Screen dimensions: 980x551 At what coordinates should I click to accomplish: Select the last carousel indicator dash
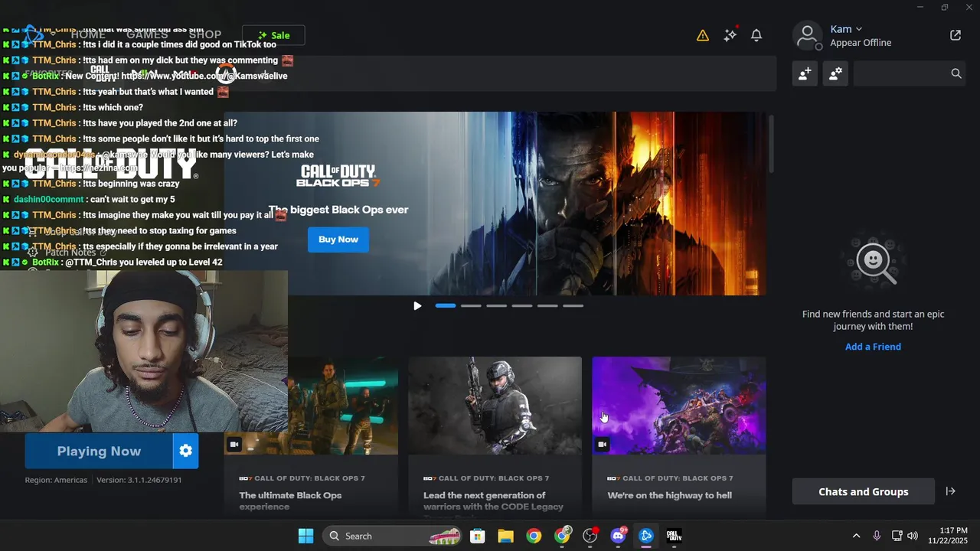coord(573,305)
